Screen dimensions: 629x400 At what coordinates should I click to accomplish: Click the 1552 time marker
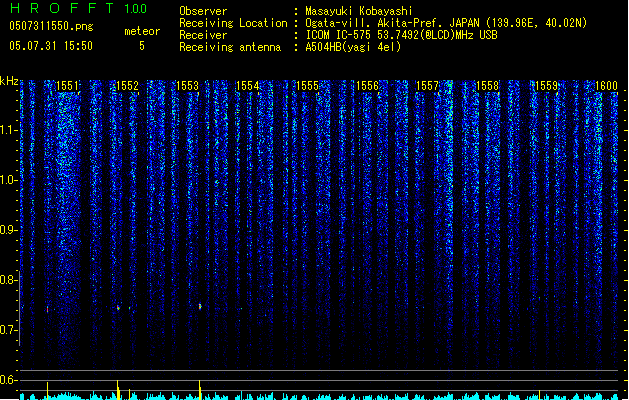(x=127, y=86)
